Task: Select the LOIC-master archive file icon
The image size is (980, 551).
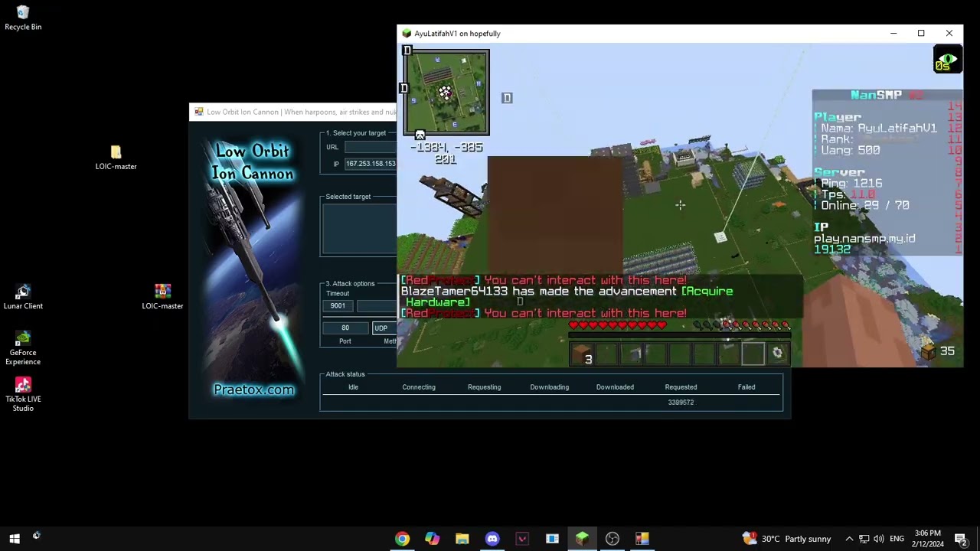Action: click(x=162, y=297)
